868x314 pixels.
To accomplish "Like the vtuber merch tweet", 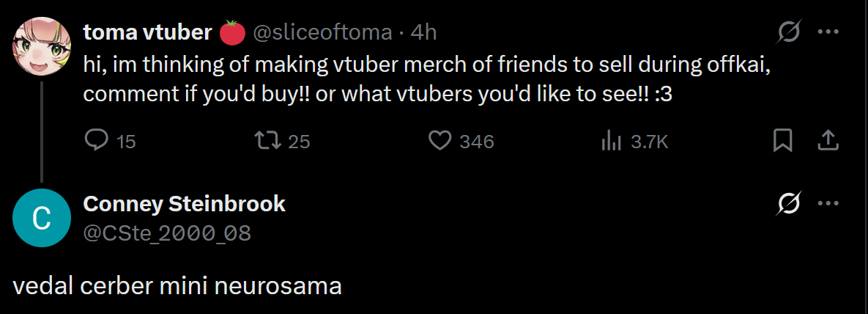I will [439, 140].
